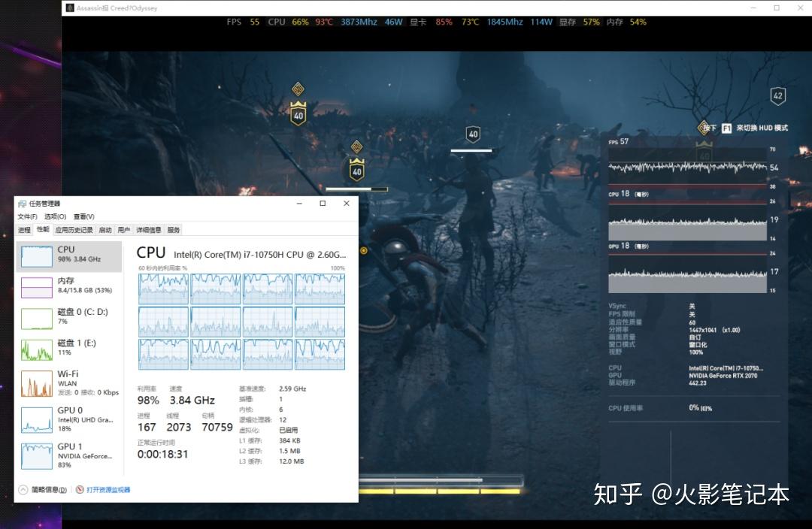Open the 文件(F) menu in Task Manager
This screenshot has width=812, height=529.
(x=28, y=216)
